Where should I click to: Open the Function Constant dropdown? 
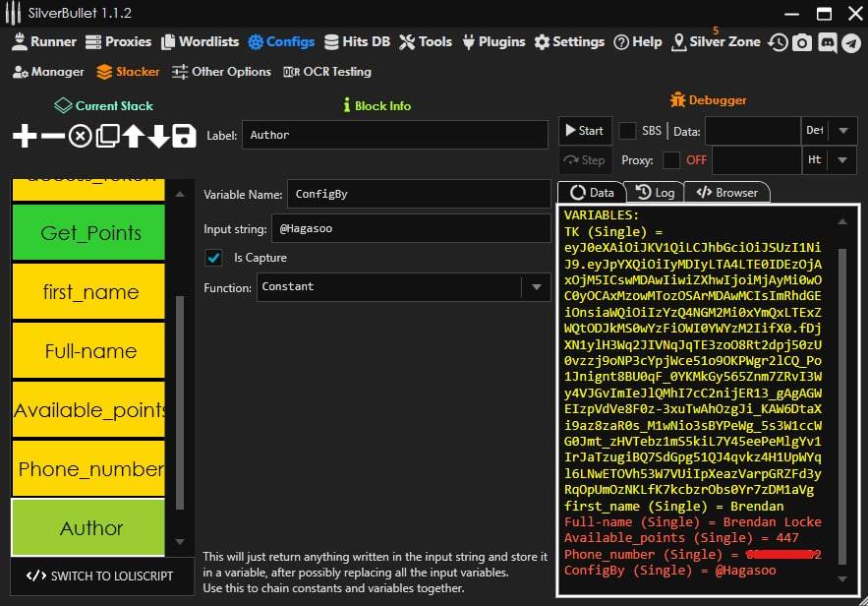click(x=536, y=287)
